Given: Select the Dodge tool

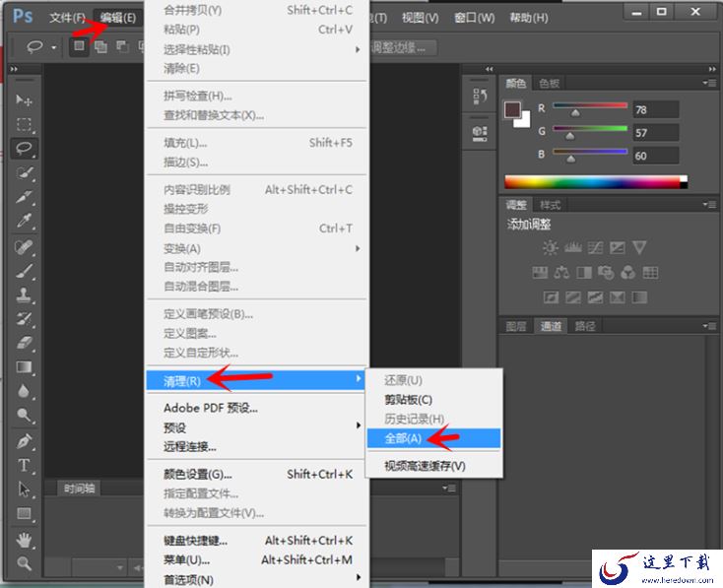Looking at the screenshot, I should (x=24, y=415).
